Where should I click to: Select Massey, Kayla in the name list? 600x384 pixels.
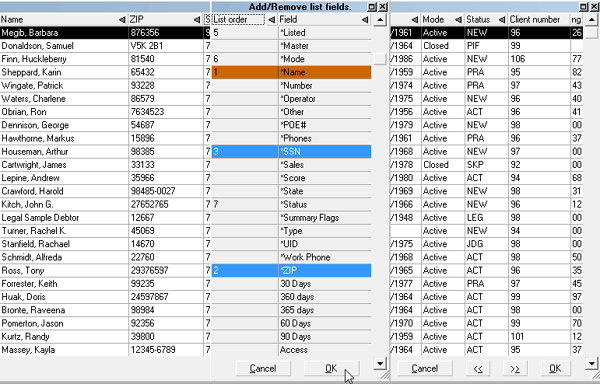tap(64, 350)
